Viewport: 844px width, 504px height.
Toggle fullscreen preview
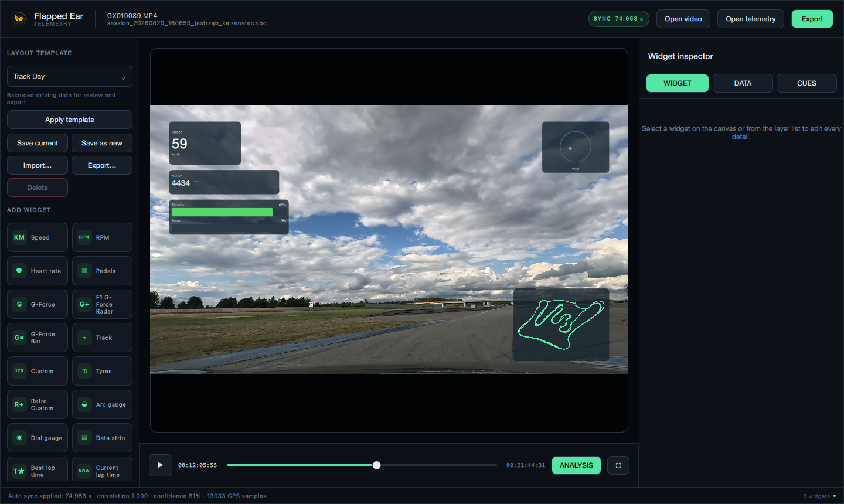tap(618, 465)
